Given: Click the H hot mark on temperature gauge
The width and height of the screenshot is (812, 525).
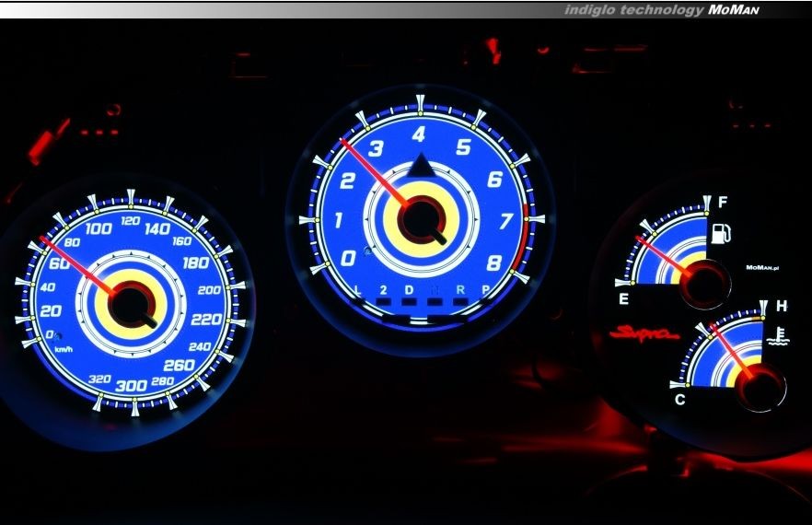Looking at the screenshot, I should 781,306.
